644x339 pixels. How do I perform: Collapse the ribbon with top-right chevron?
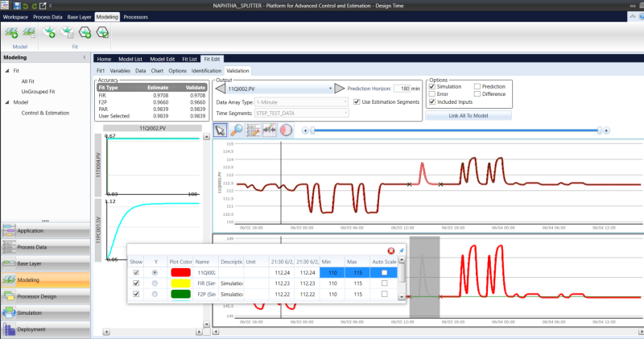pos(633,16)
